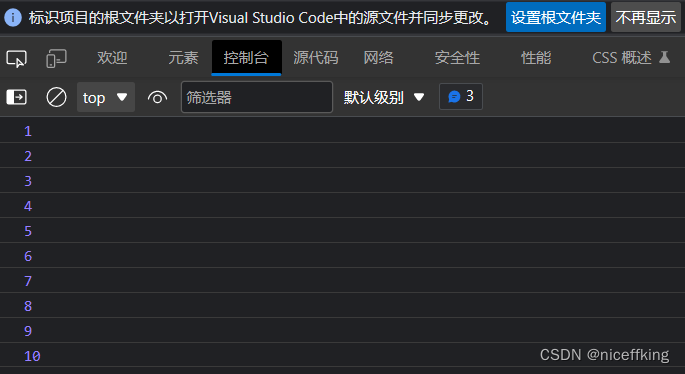Switch to the 元素 tab
Image resolution: width=685 pixels, height=374 pixels.
pyautogui.click(x=183, y=58)
